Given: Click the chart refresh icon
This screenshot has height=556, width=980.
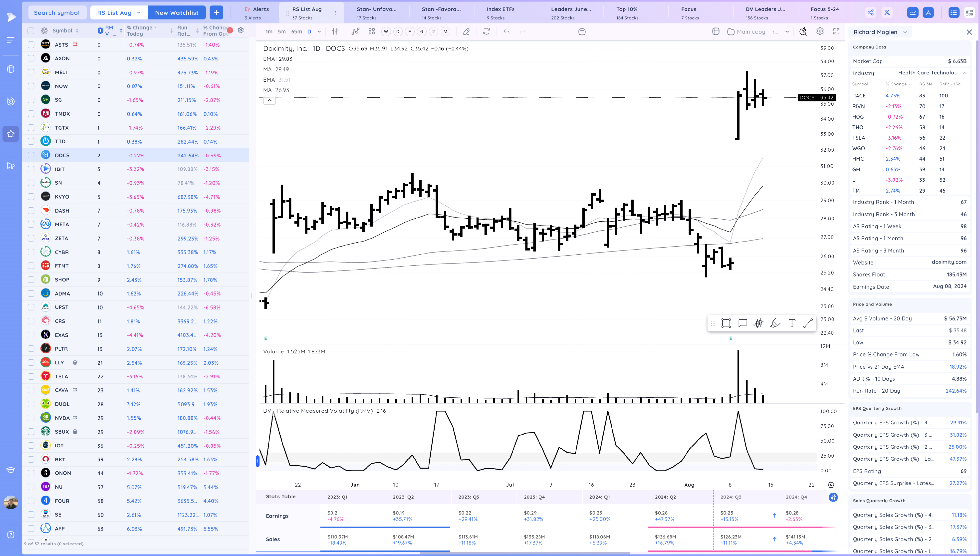Looking at the screenshot, I should point(486,31).
